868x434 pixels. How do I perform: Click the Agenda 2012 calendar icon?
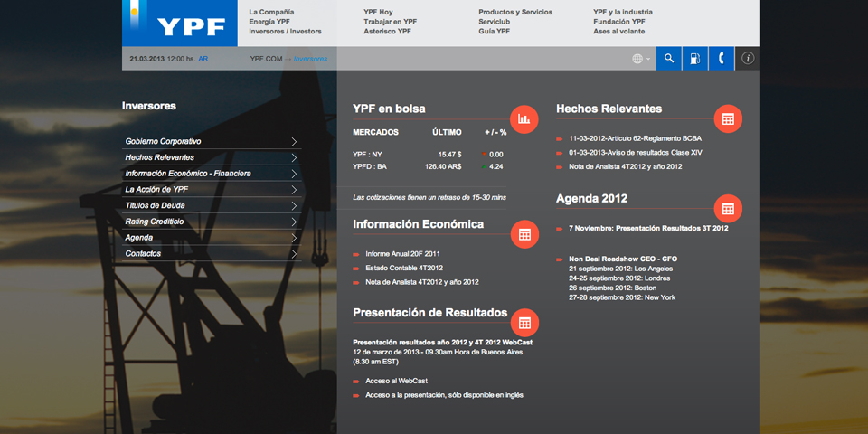coord(728,209)
